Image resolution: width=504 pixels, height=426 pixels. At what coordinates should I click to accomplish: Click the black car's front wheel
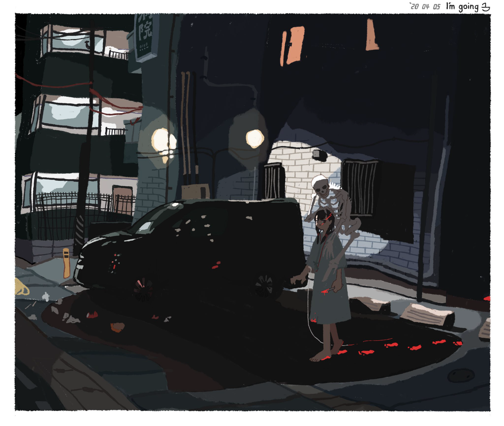(144, 289)
